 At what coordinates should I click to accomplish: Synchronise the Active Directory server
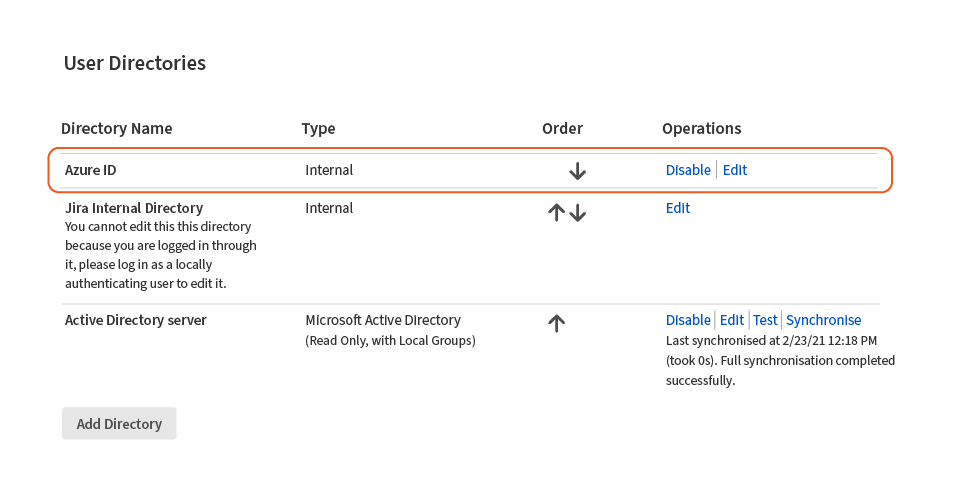click(x=823, y=320)
